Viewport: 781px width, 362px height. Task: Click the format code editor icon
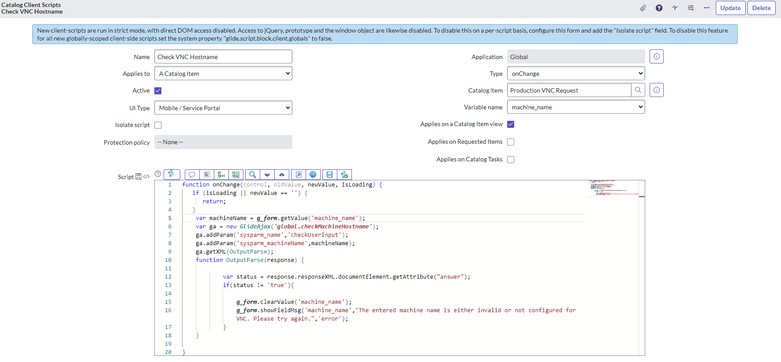tap(207, 174)
